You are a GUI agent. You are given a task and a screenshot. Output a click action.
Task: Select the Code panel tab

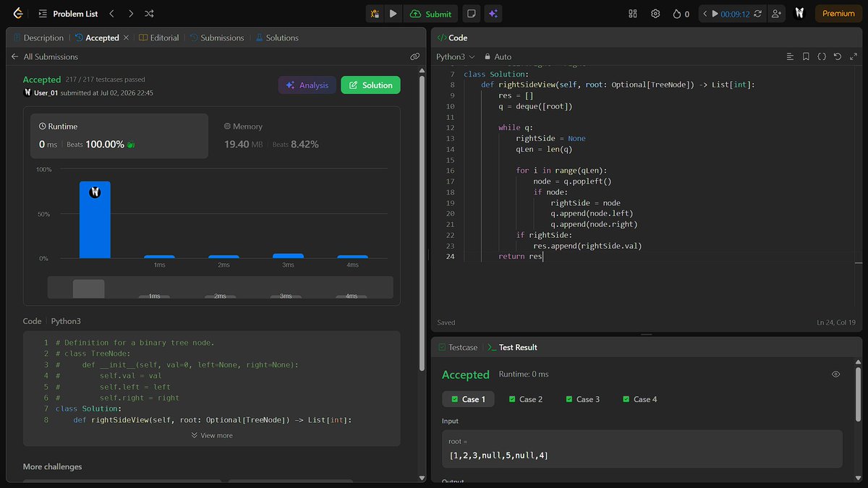click(x=452, y=38)
